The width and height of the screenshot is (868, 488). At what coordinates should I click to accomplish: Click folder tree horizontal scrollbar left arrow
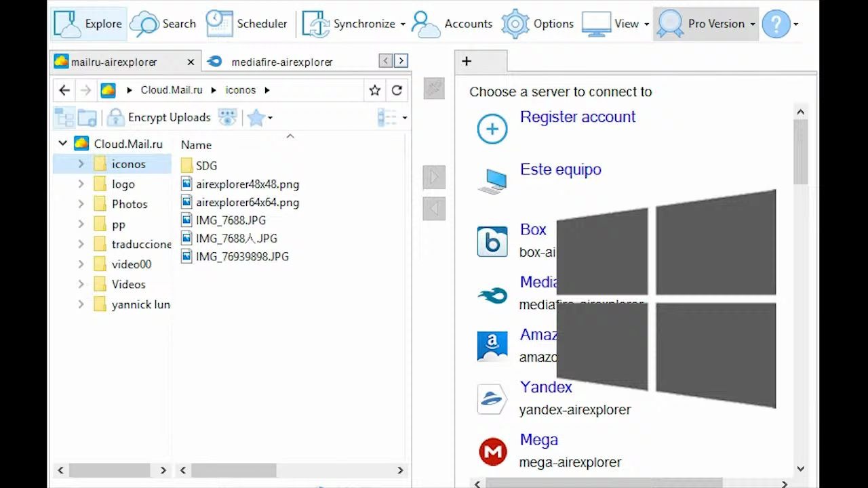[61, 470]
